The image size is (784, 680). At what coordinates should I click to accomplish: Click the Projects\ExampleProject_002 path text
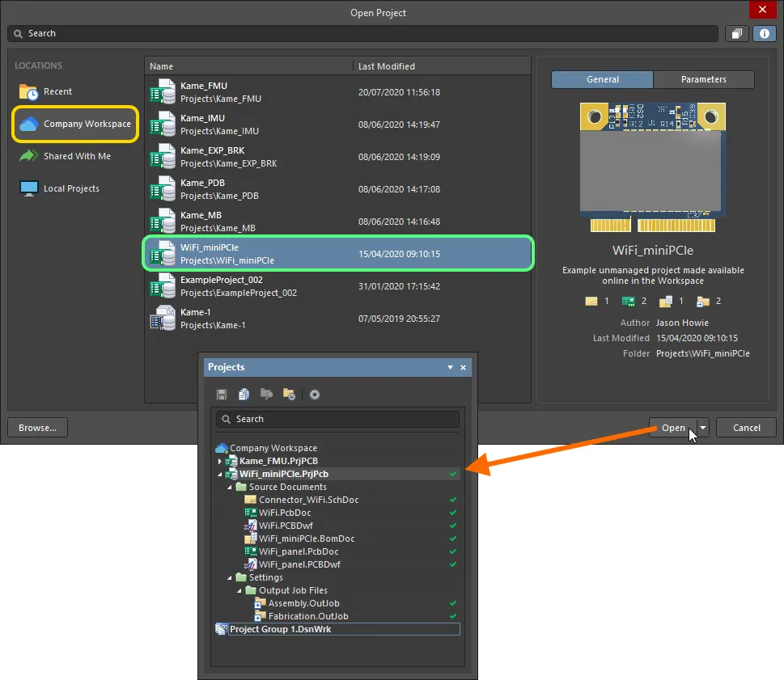[239, 293]
